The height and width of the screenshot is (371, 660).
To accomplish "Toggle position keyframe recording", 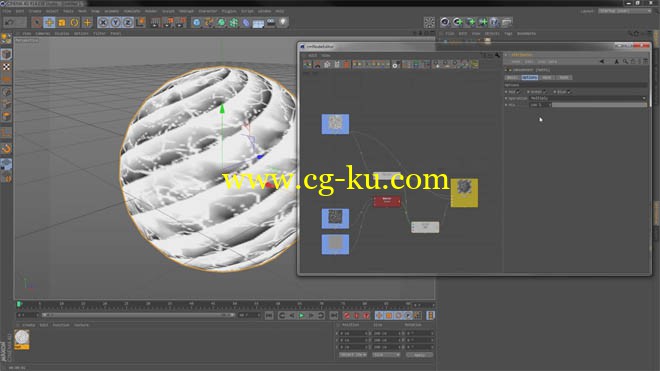I will pyautogui.click(x=379, y=315).
